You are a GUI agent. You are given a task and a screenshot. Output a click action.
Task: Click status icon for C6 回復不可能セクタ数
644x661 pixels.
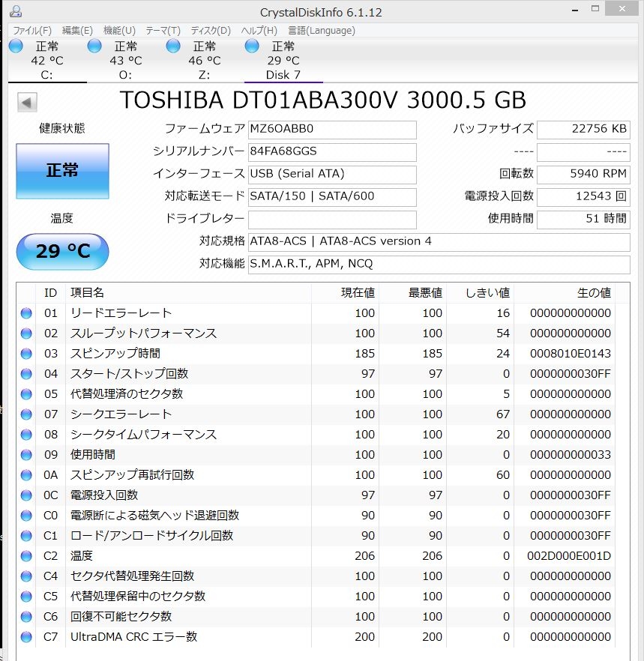26,617
